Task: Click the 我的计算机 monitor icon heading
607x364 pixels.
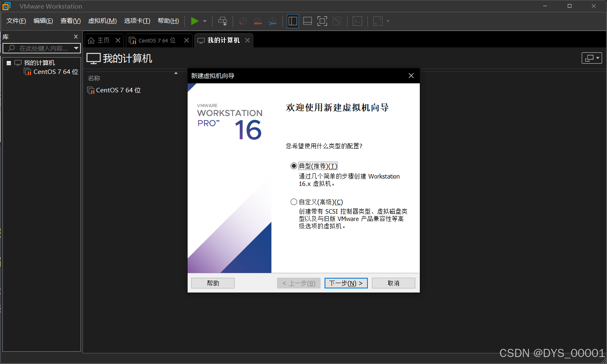Action: [94, 58]
